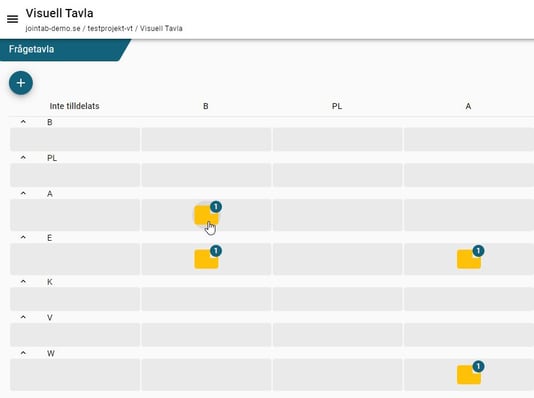Collapse the W row

coord(23,353)
